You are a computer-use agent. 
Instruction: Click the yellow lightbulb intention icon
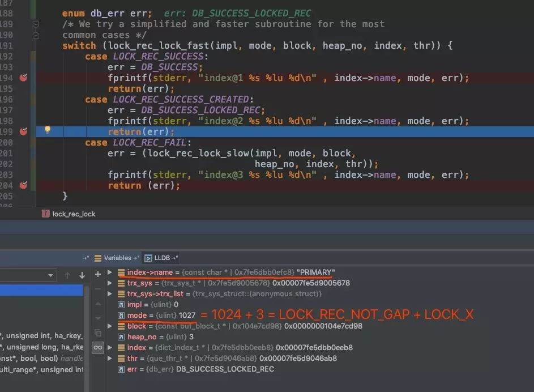point(48,130)
